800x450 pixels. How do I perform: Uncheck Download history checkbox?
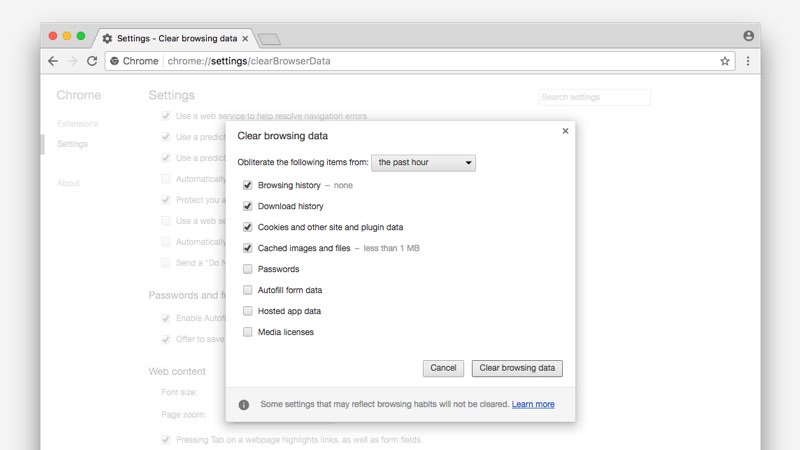(x=247, y=206)
